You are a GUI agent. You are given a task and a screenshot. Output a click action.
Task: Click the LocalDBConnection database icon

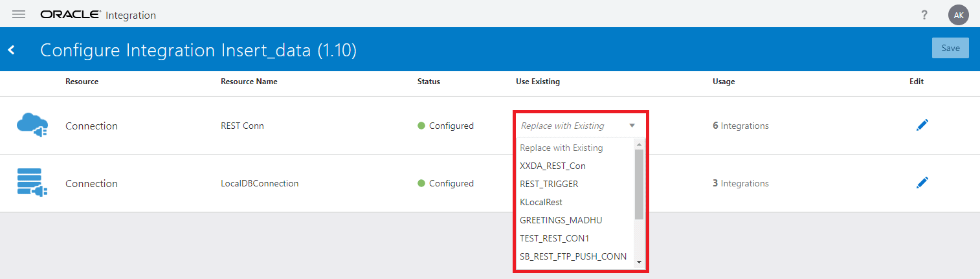coord(32,183)
